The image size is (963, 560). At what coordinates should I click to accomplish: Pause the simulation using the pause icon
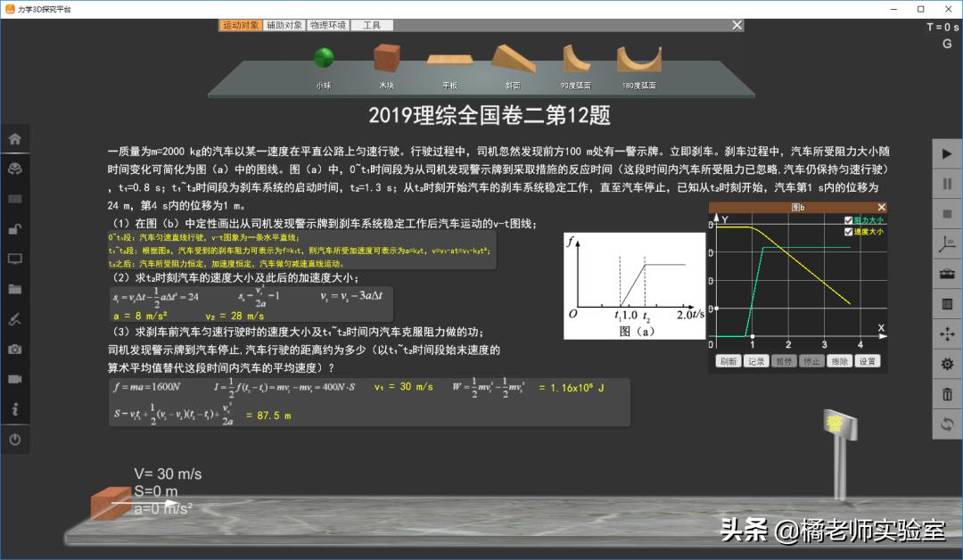coord(947,184)
